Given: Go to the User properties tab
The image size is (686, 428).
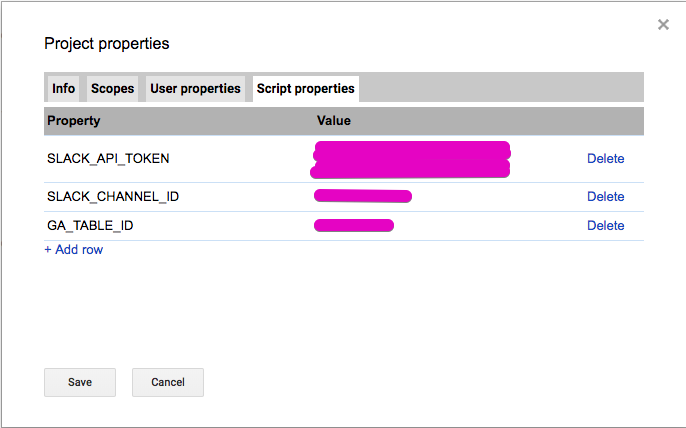Looking at the screenshot, I should [195, 89].
